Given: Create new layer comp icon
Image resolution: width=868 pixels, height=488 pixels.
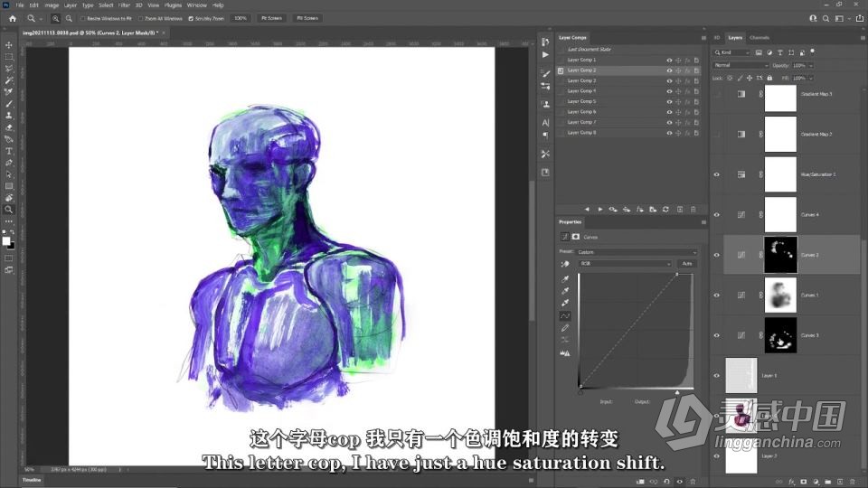Looking at the screenshot, I should click(x=680, y=209).
